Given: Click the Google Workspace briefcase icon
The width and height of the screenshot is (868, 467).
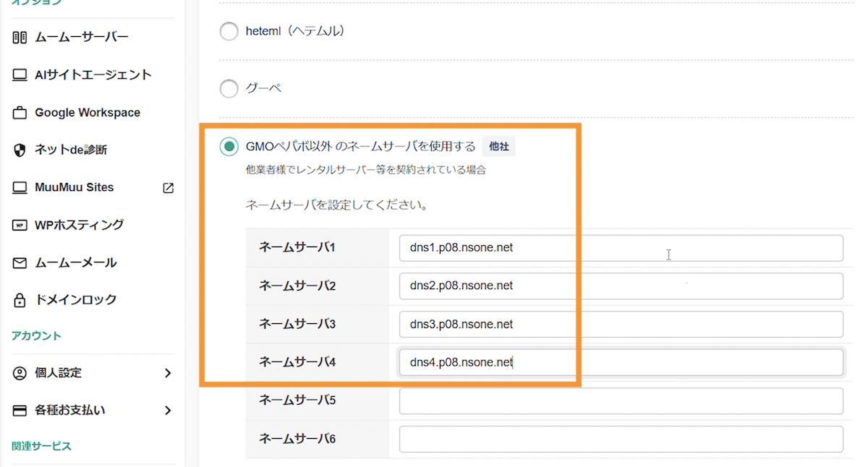Looking at the screenshot, I should pyautogui.click(x=20, y=113).
